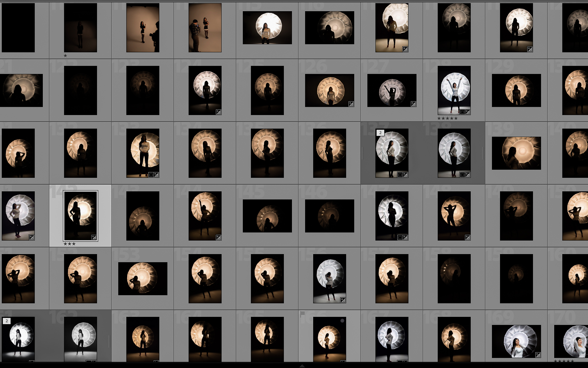Click crop badge on five-star photo 128
588x368 pixels.
click(462, 112)
